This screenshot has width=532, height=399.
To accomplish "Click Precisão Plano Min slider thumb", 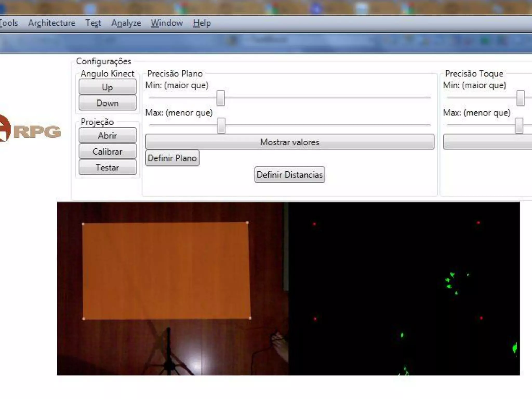I will [x=221, y=98].
